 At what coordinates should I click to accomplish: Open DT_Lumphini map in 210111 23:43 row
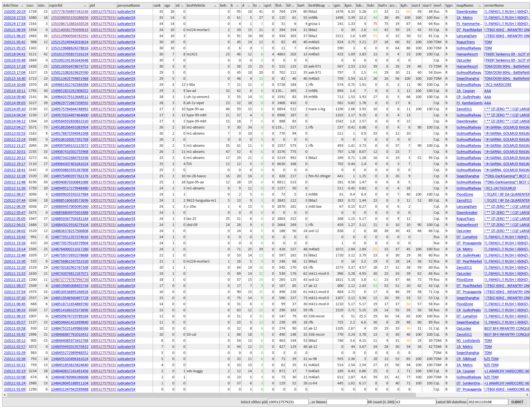click(467, 237)
